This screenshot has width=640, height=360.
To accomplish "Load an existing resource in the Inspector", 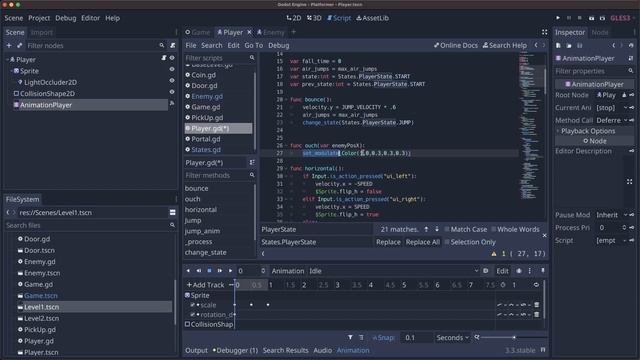I will point(569,45).
